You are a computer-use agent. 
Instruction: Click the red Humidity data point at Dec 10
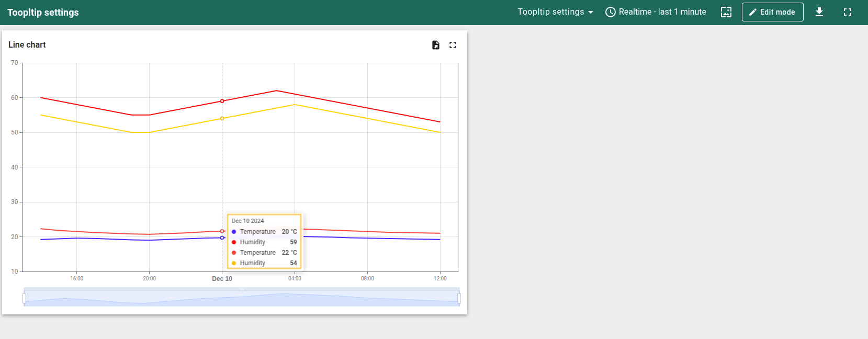click(222, 101)
